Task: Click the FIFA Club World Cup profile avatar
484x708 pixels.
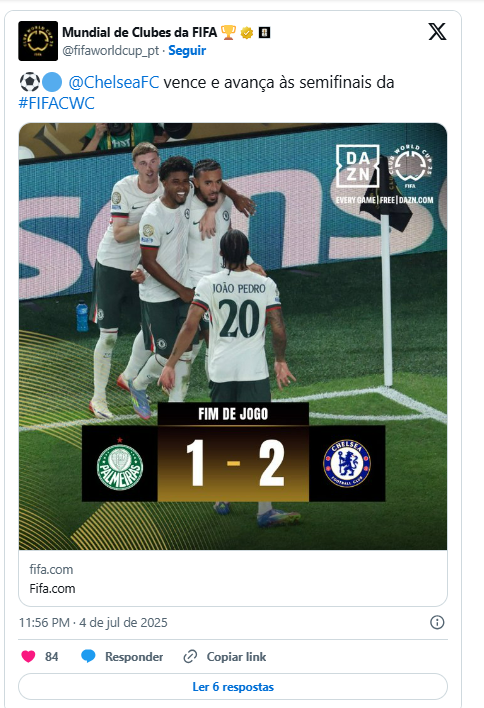Action: pos(38,41)
